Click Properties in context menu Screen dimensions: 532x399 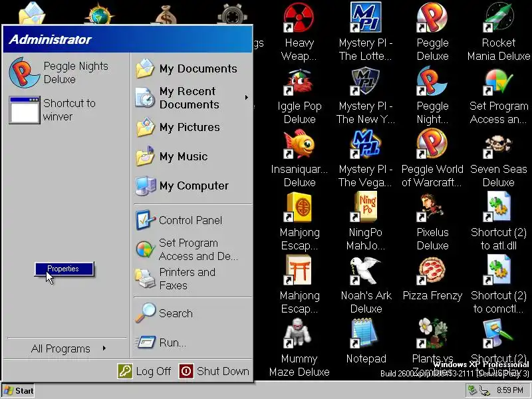click(64, 269)
